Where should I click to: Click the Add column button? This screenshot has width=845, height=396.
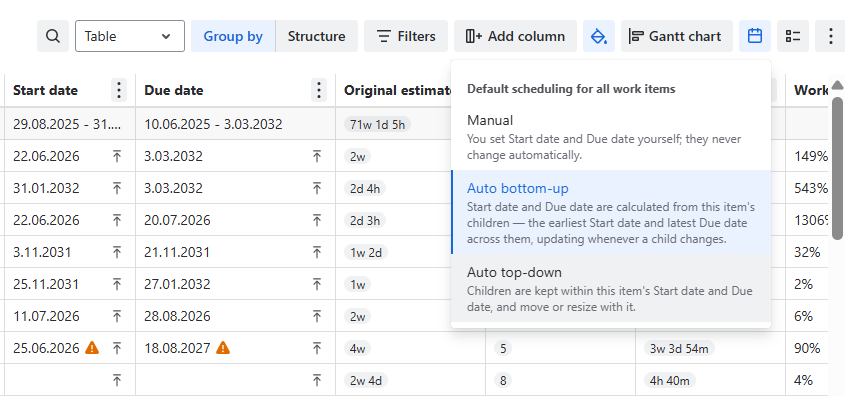point(515,36)
